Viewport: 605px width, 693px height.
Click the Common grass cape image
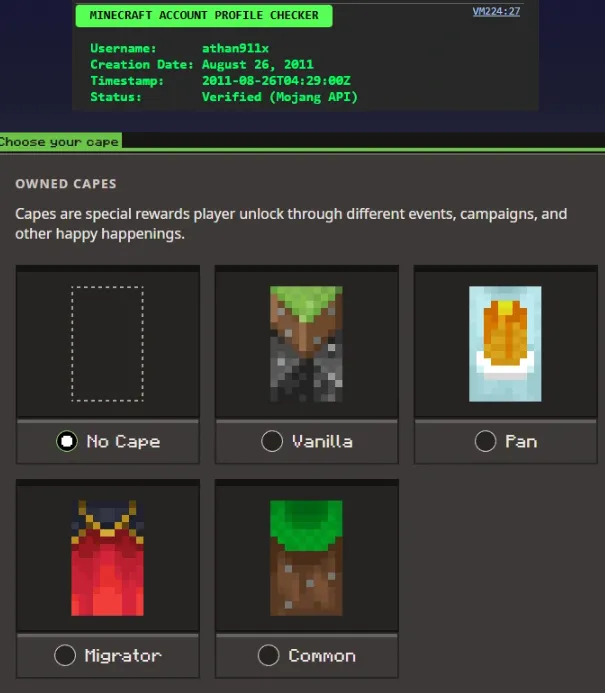[306, 558]
